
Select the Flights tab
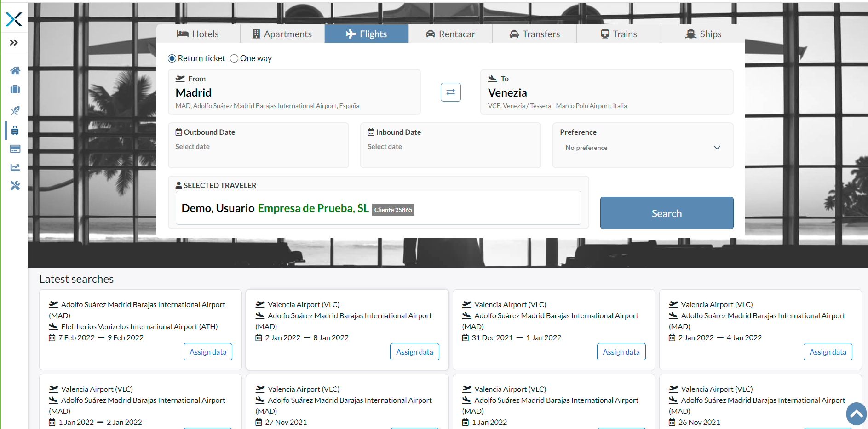pyautogui.click(x=366, y=34)
